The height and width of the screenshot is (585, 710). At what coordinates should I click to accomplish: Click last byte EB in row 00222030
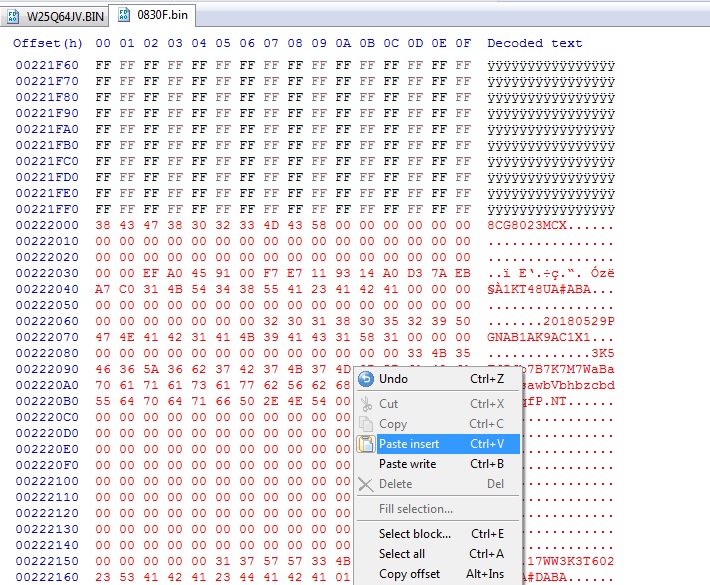pos(463,273)
